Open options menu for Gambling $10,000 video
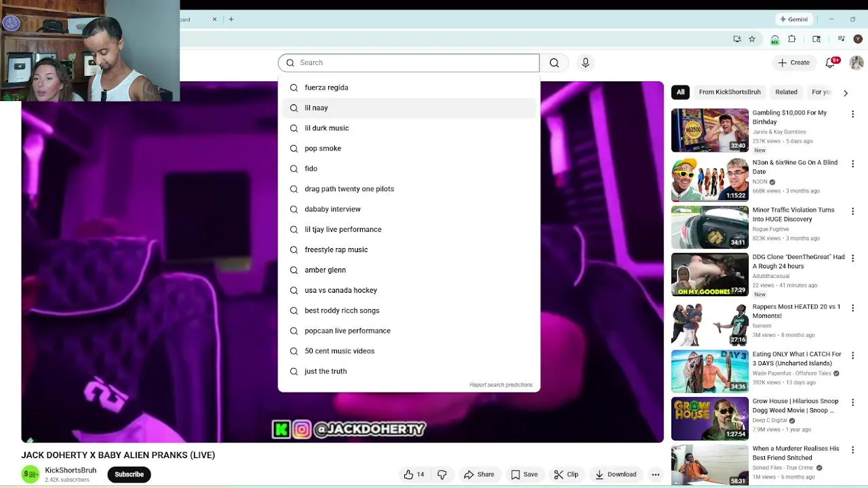868x488 pixels. coord(853,115)
